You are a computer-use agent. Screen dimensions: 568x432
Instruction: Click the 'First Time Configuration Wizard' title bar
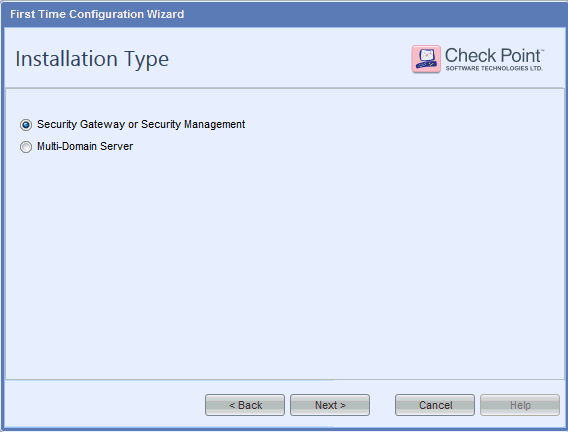point(284,14)
